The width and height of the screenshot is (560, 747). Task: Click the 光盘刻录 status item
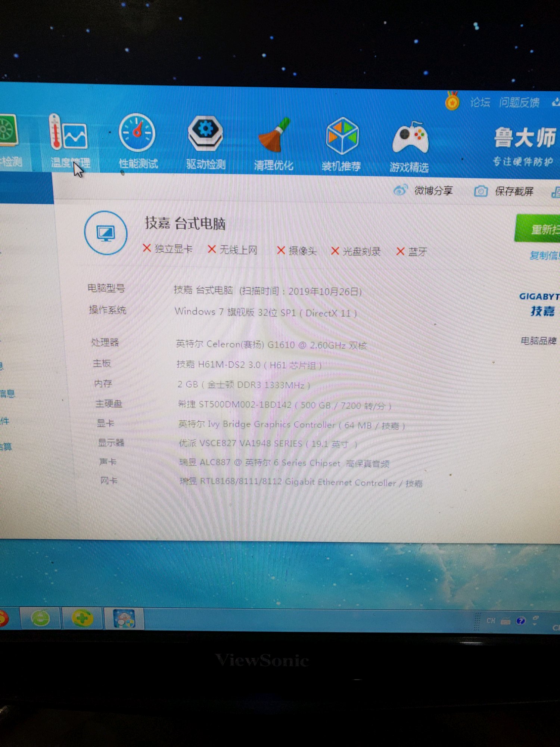pyautogui.click(x=356, y=251)
